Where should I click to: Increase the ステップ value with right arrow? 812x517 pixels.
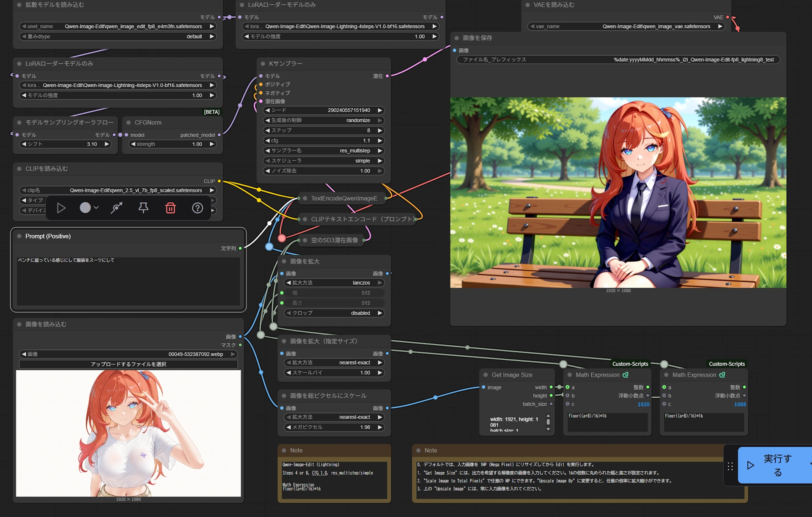(x=380, y=130)
